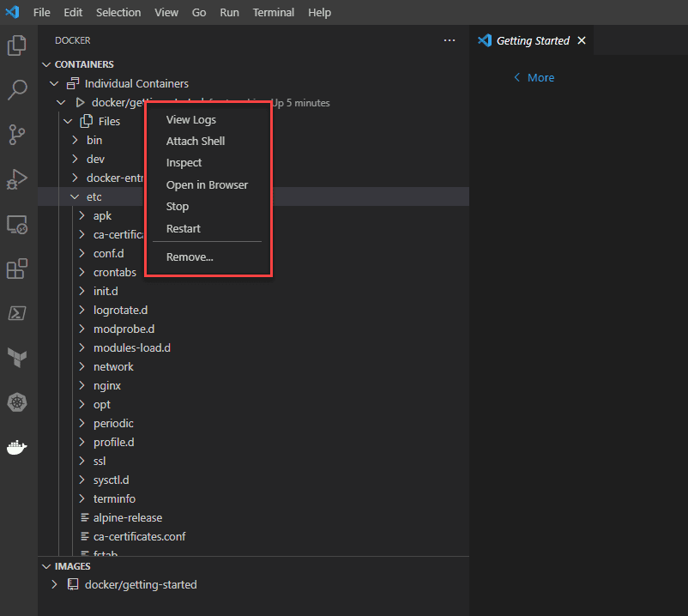Viewport: 688px width, 616px height.
Task: Close the Getting Started tab
Action: [x=582, y=40]
